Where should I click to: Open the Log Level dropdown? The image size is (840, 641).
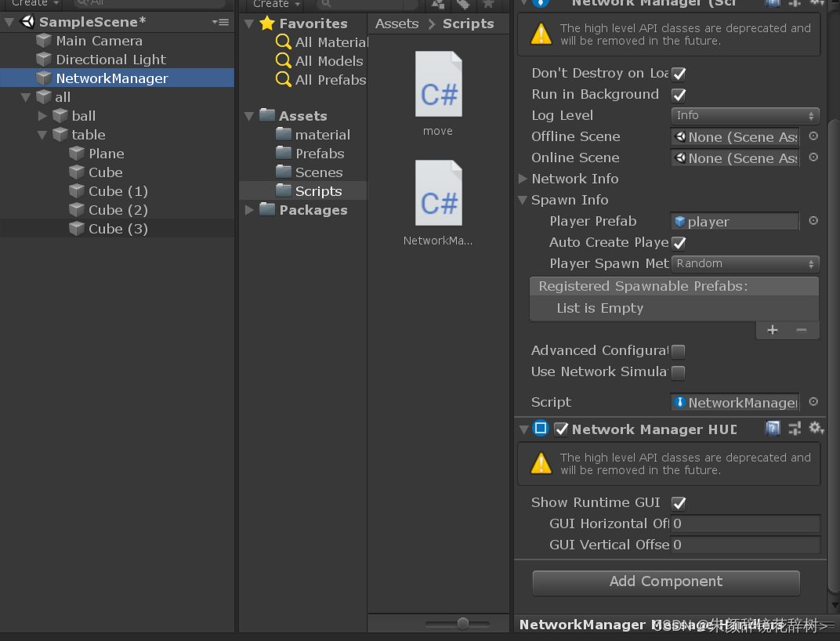tap(744, 115)
